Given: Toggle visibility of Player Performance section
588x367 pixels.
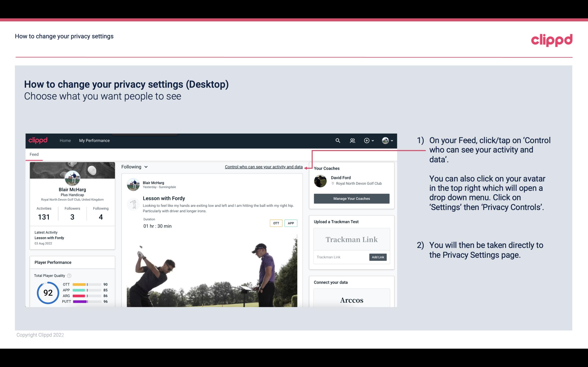Looking at the screenshot, I should pyautogui.click(x=53, y=262).
